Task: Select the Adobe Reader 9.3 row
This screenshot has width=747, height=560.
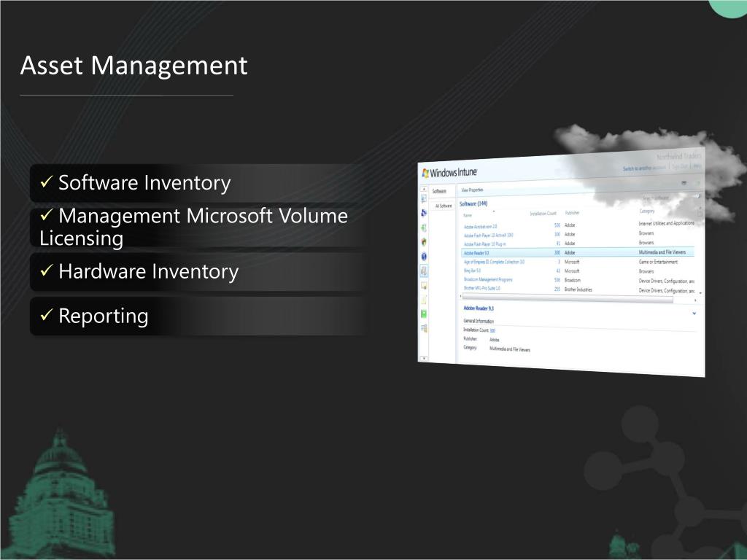Action: point(578,253)
